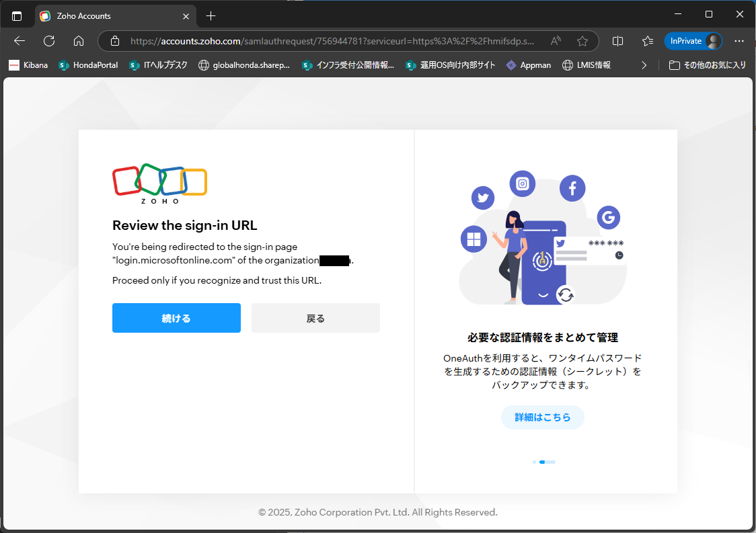Open tab actions menu icon

17,16
